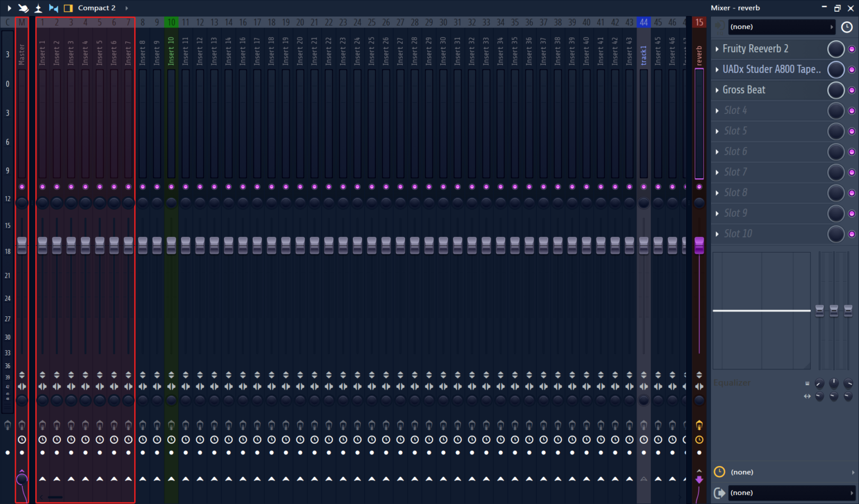Viewport: 859px width, 504px height.
Task: Click the arrow next to Compact 2 label
Action: coord(126,8)
